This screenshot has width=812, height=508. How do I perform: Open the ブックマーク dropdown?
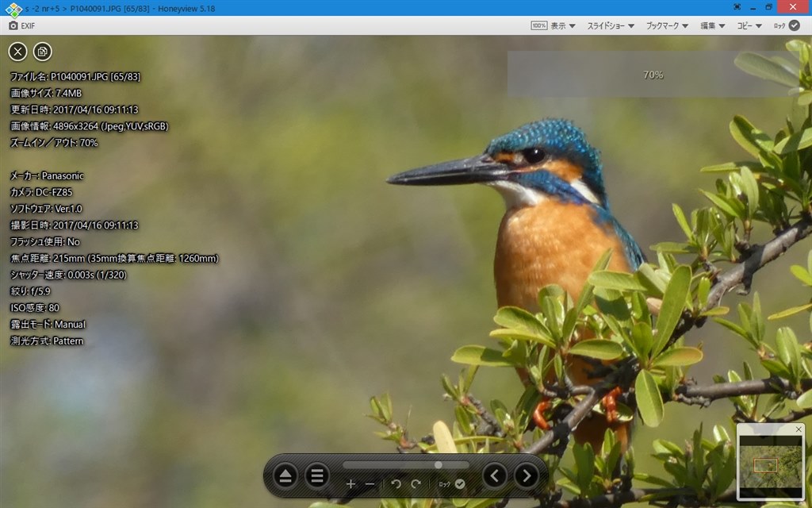click(665, 25)
